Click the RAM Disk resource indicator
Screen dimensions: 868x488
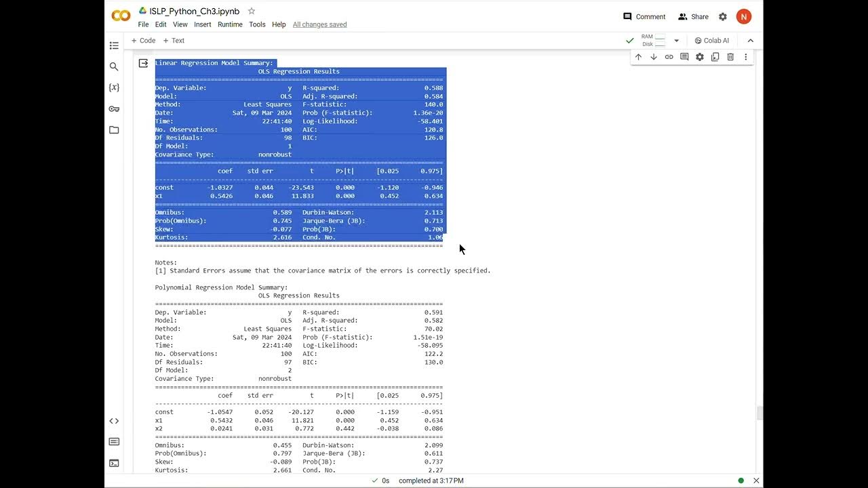coord(654,41)
